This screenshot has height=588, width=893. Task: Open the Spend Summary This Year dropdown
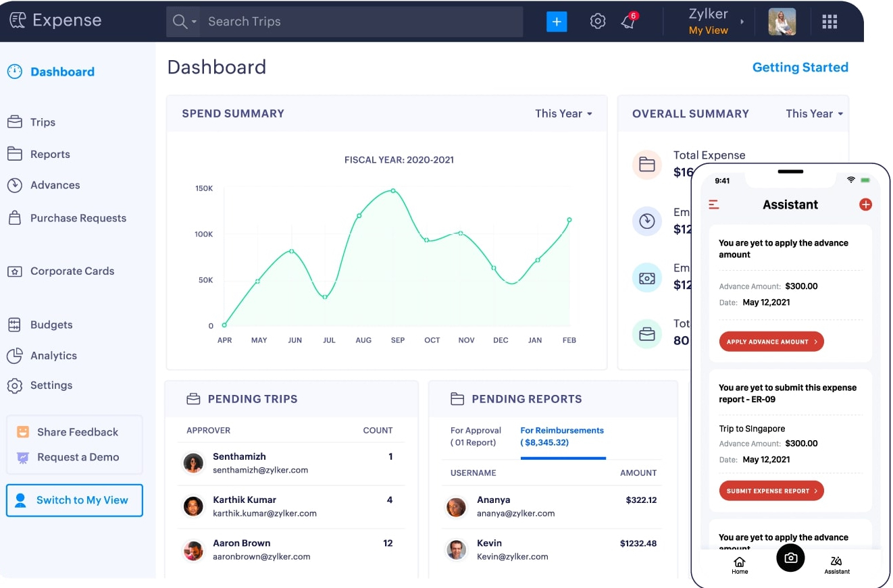pos(564,113)
